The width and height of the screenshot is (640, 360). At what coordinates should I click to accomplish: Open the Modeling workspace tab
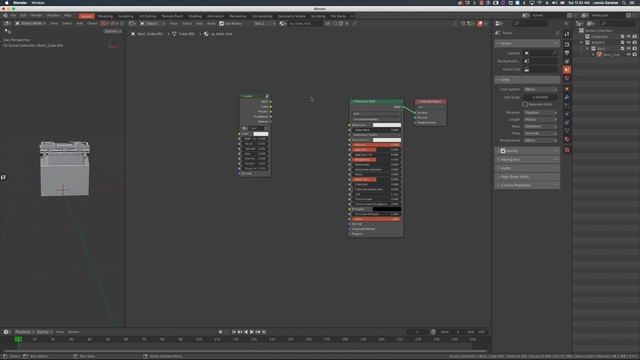pos(105,16)
